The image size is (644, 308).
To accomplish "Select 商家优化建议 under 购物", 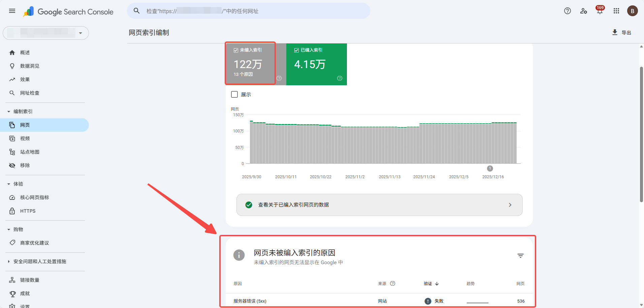I will [34, 243].
